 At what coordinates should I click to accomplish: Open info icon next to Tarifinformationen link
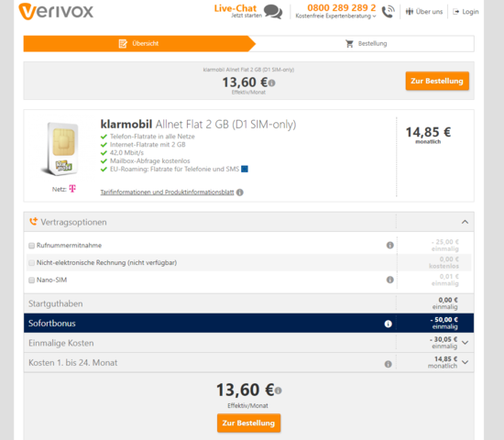coord(240,192)
